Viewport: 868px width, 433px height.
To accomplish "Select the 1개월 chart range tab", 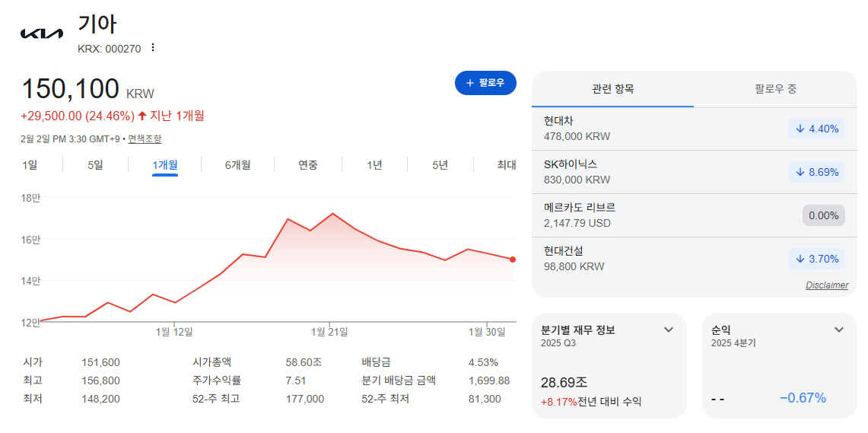I will (165, 165).
